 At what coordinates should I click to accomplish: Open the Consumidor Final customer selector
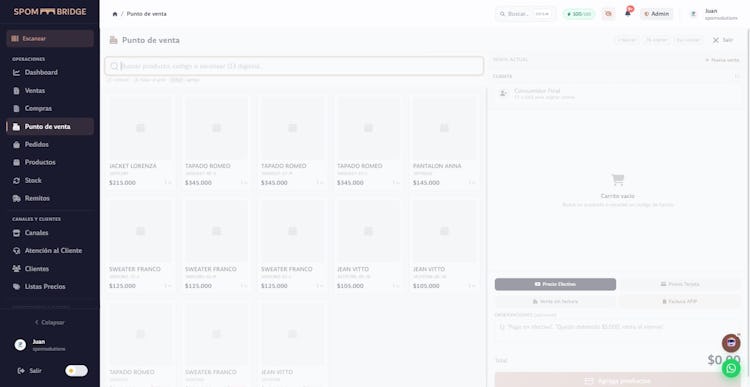click(x=618, y=94)
